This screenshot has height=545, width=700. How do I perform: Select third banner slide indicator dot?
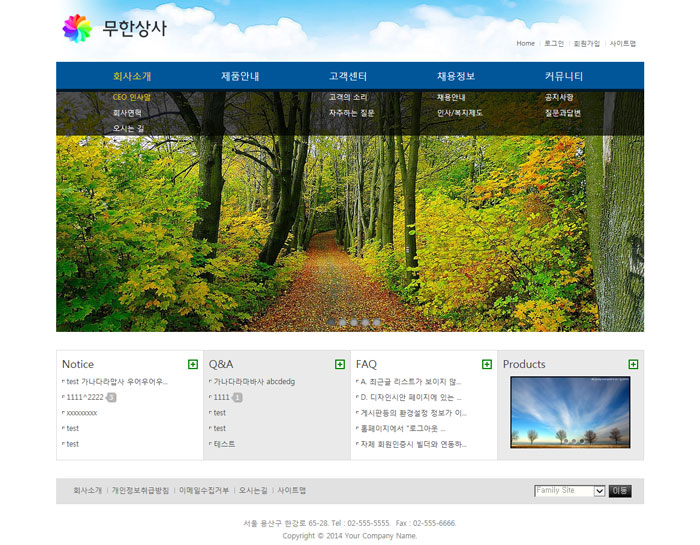(354, 322)
